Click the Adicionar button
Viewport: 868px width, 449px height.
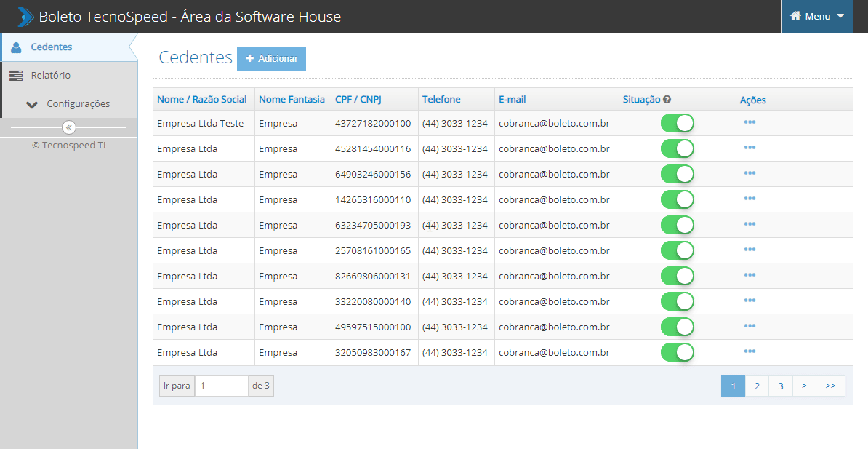[x=271, y=59]
